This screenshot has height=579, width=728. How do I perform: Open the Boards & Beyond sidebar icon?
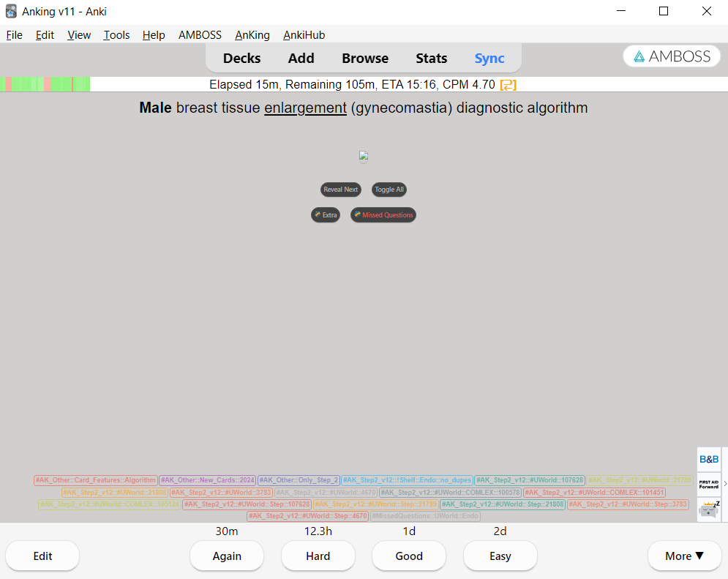point(708,460)
